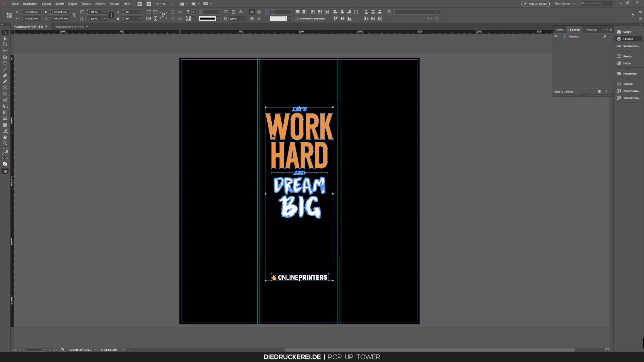
Task: Open the scale X percentage dropdown
Action: click(105, 12)
